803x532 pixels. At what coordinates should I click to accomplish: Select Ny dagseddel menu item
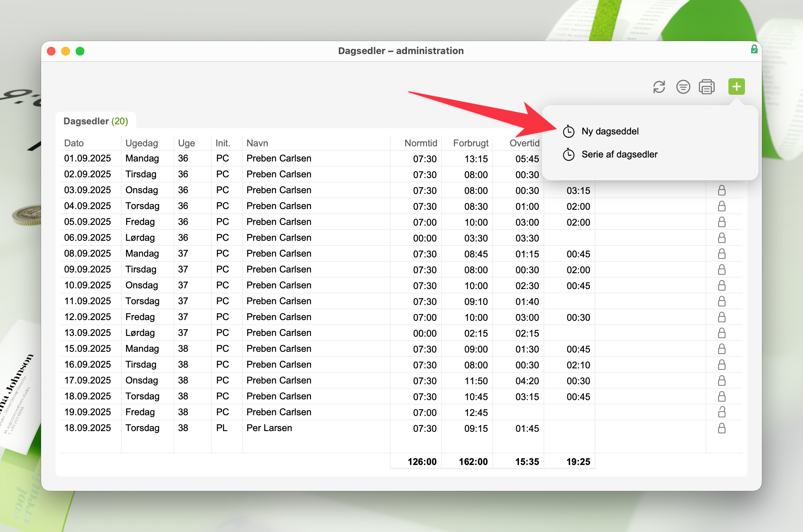tap(610, 132)
